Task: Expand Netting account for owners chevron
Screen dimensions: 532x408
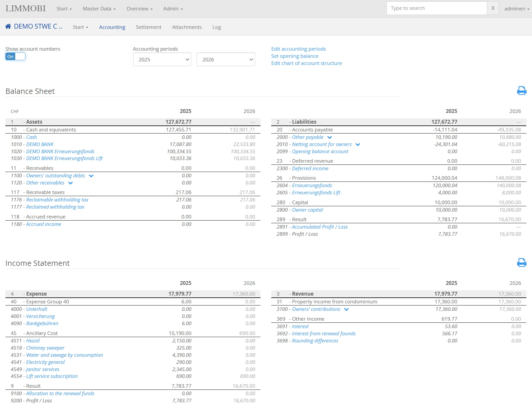Action: point(358,145)
